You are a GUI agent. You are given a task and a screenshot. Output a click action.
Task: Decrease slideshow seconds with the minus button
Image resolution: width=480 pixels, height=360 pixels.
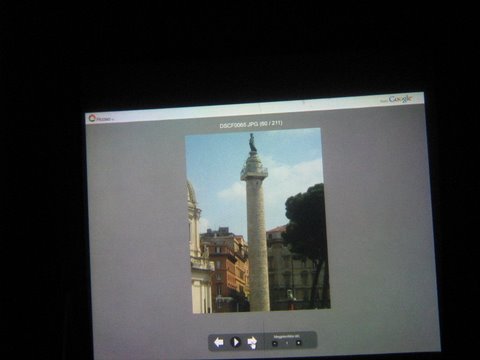[275, 343]
